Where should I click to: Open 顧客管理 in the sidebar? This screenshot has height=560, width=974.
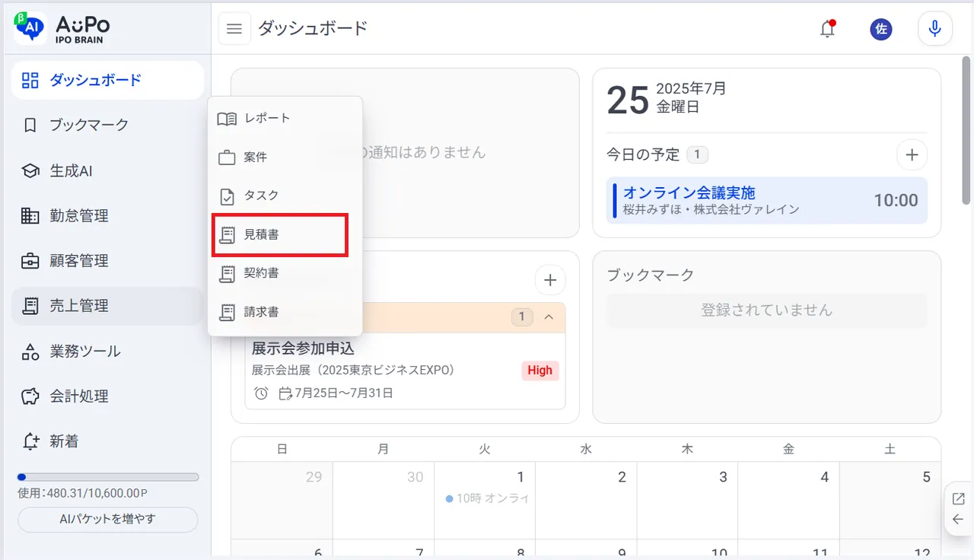(x=107, y=260)
